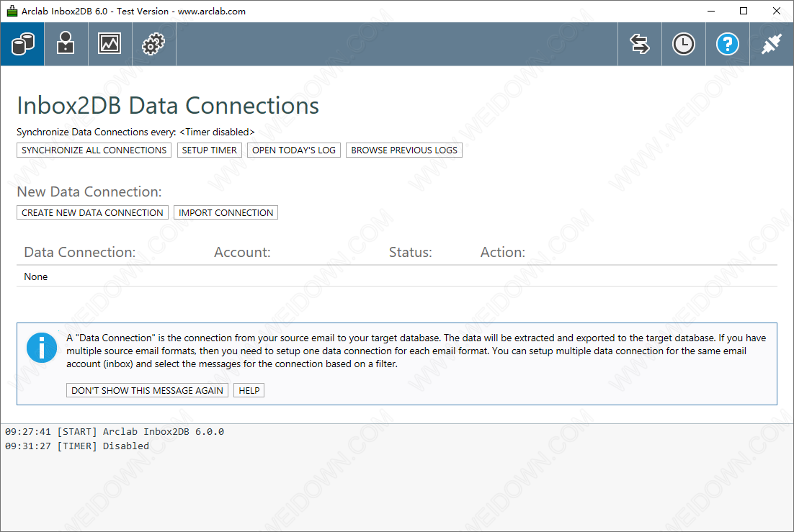Open the Data Connections database icon

point(22,44)
